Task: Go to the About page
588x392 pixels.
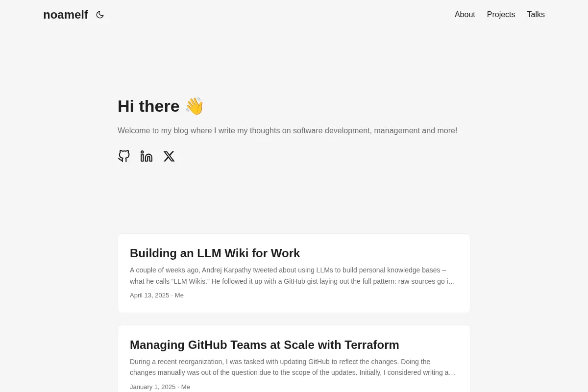Action: (465, 15)
